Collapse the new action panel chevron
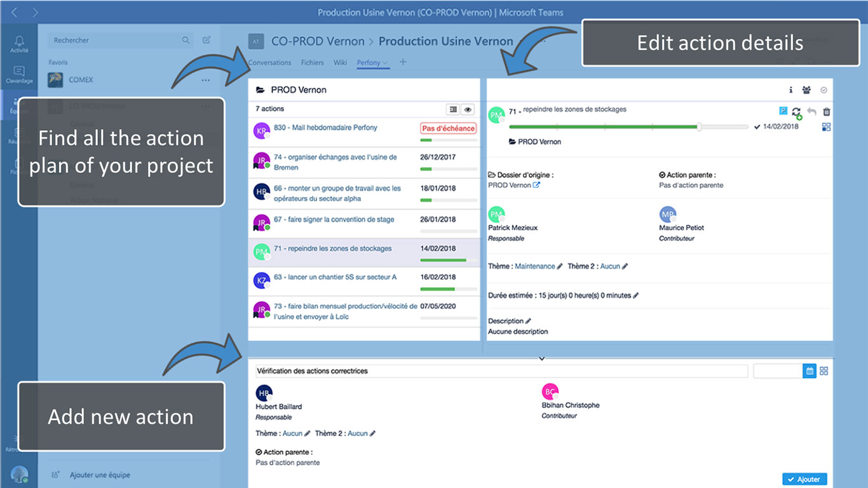Image resolution: width=868 pixels, height=488 pixels. coord(541,359)
